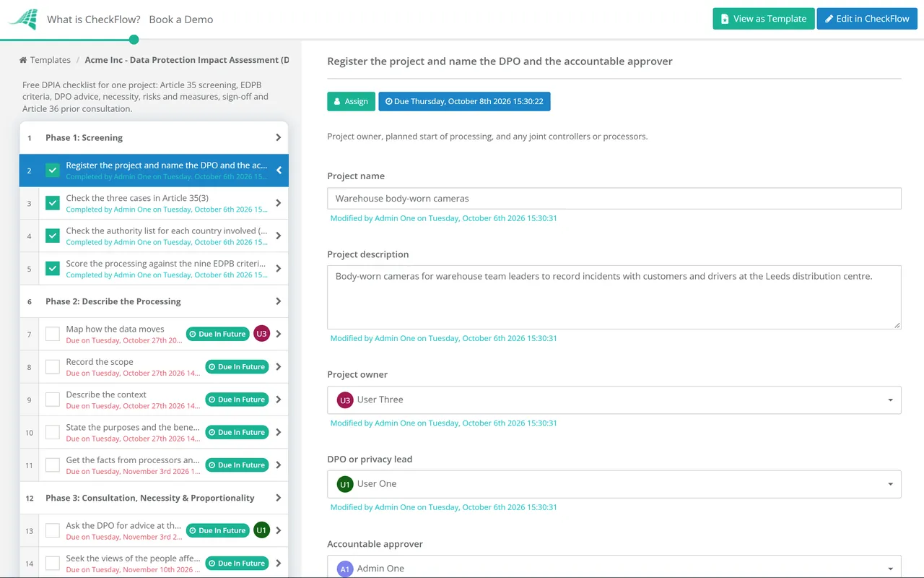Tick the Describe the context checkbox

tap(53, 400)
